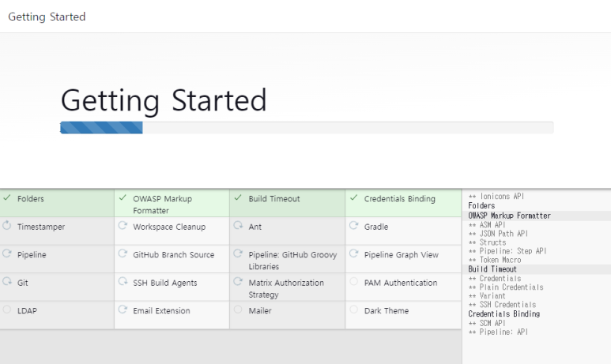Image resolution: width=611 pixels, height=364 pixels.
Task: Click the 'Folders' entry in the log
Action: (x=481, y=205)
